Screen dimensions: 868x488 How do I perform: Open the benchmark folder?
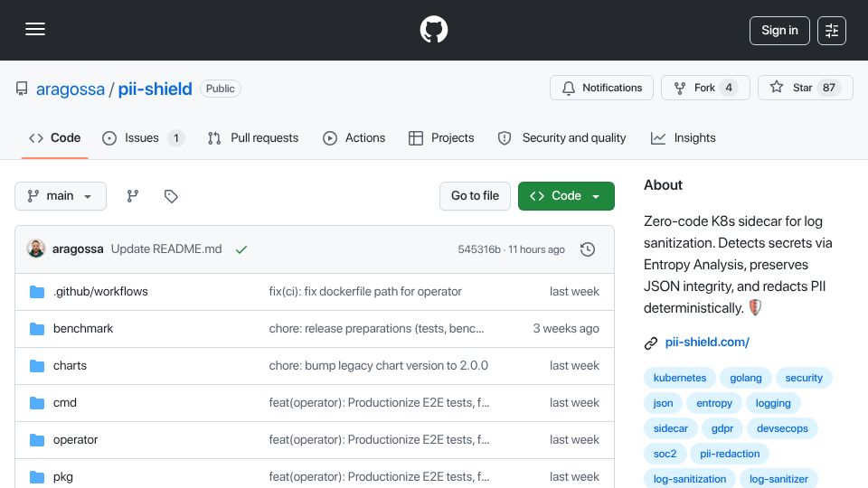coord(83,329)
